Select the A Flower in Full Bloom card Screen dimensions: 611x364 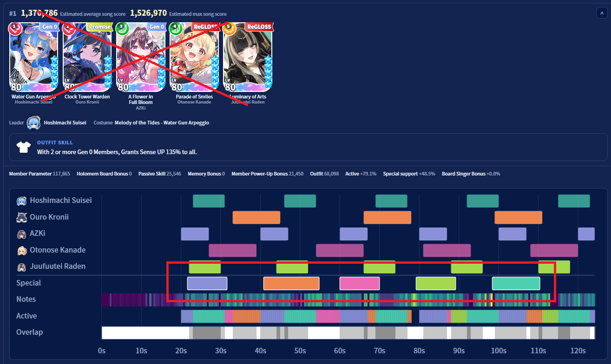point(140,57)
